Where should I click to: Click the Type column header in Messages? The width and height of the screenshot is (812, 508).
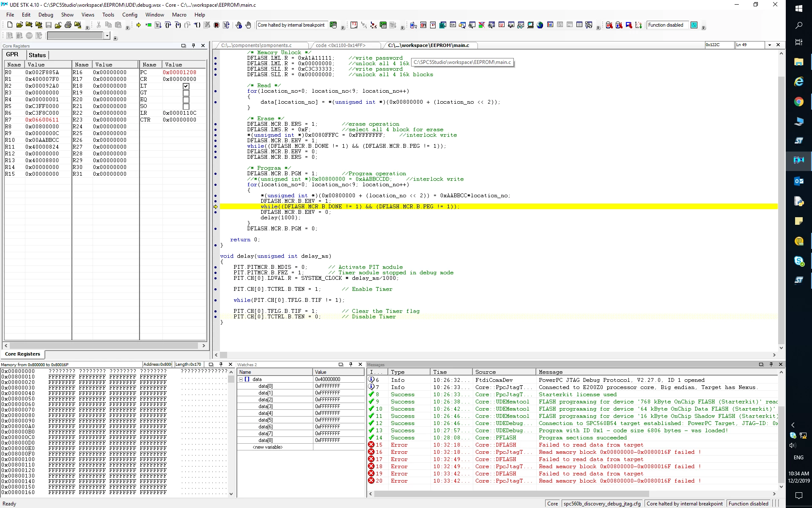click(x=409, y=372)
